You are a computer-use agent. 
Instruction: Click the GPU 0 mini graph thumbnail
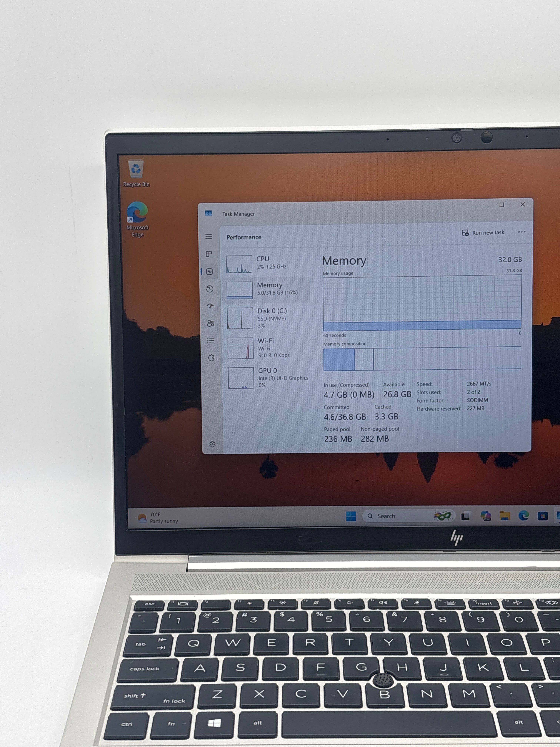click(241, 378)
